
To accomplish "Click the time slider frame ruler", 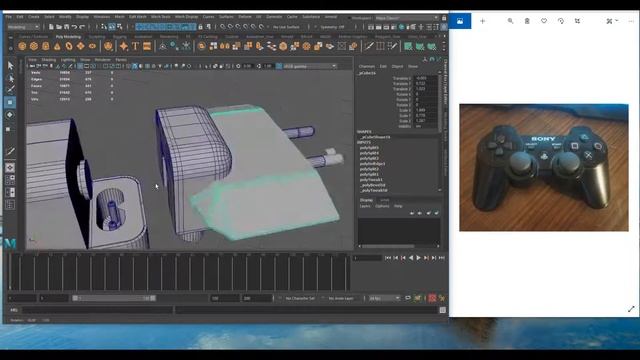I will click(179, 272).
